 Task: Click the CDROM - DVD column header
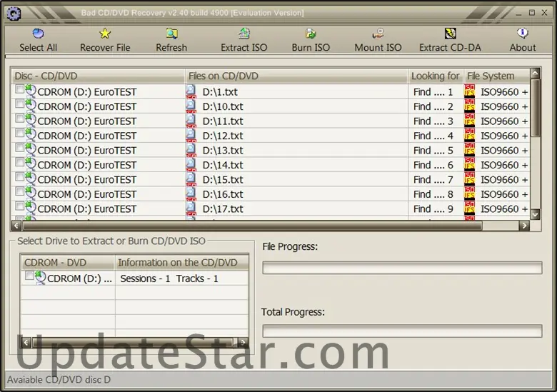pyautogui.click(x=68, y=263)
